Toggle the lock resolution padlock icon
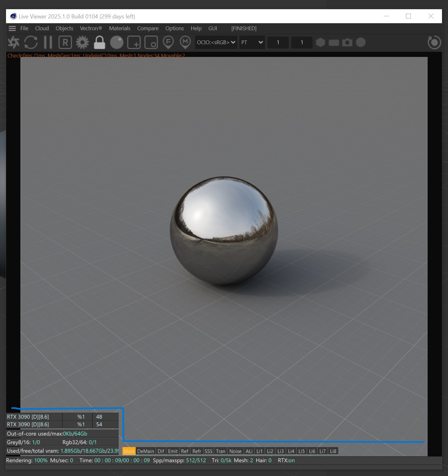448x476 pixels. [99, 42]
